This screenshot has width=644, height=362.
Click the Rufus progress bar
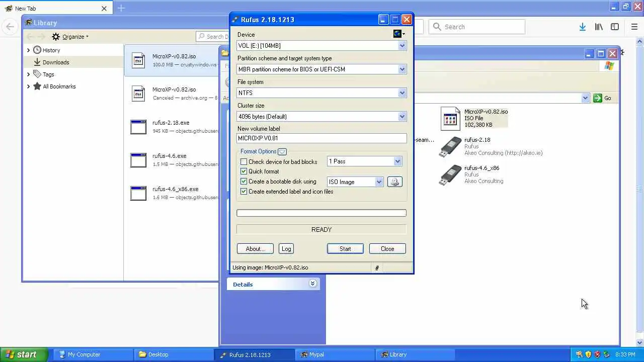(321, 213)
